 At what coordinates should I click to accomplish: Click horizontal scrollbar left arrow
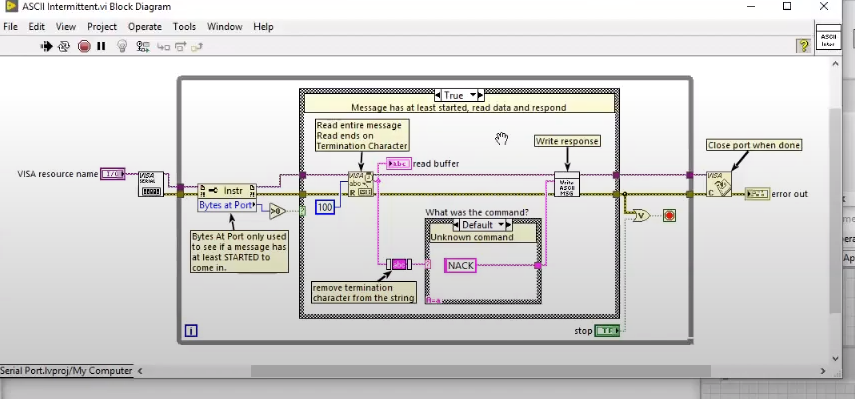(140, 371)
